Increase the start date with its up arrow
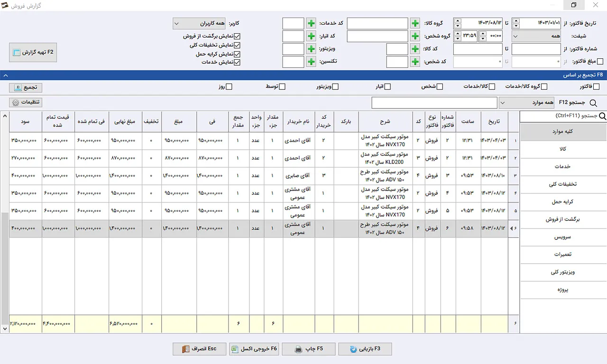This screenshot has height=364, width=607. tap(516, 21)
